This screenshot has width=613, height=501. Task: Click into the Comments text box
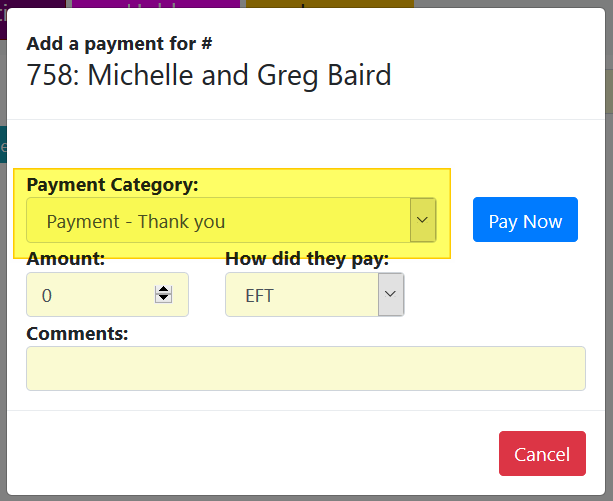pyautogui.click(x=305, y=368)
